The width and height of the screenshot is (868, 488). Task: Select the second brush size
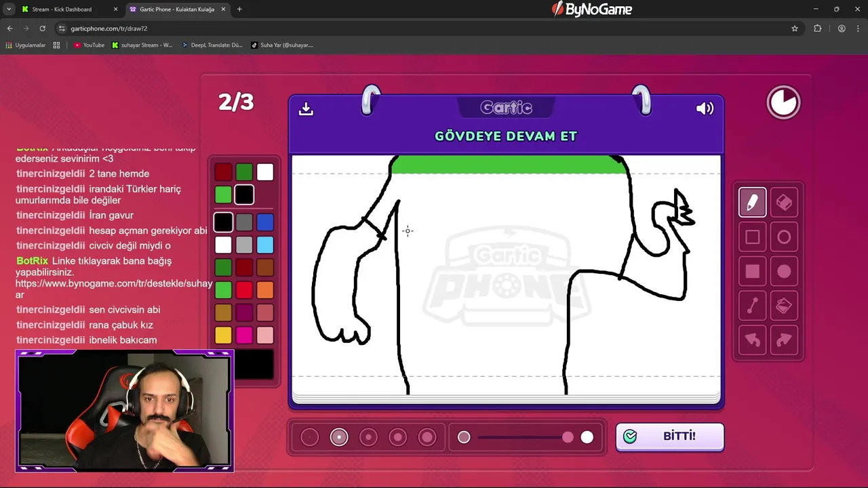coord(339,437)
